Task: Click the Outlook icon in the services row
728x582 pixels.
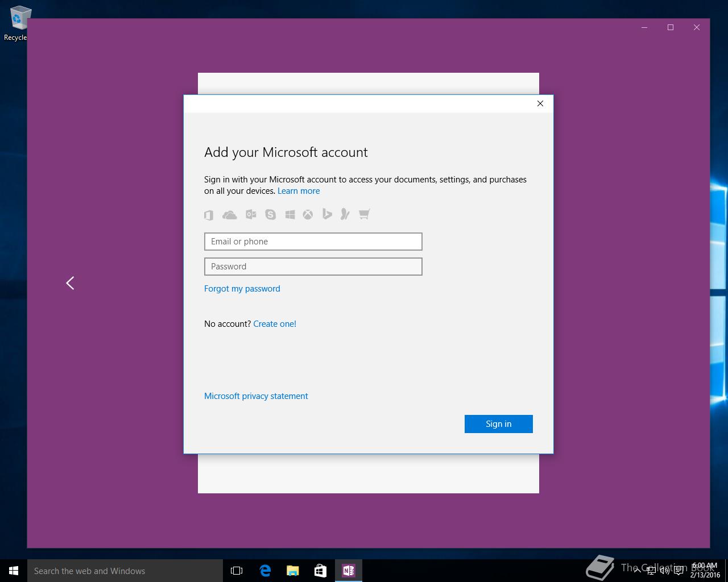Action: (x=251, y=214)
